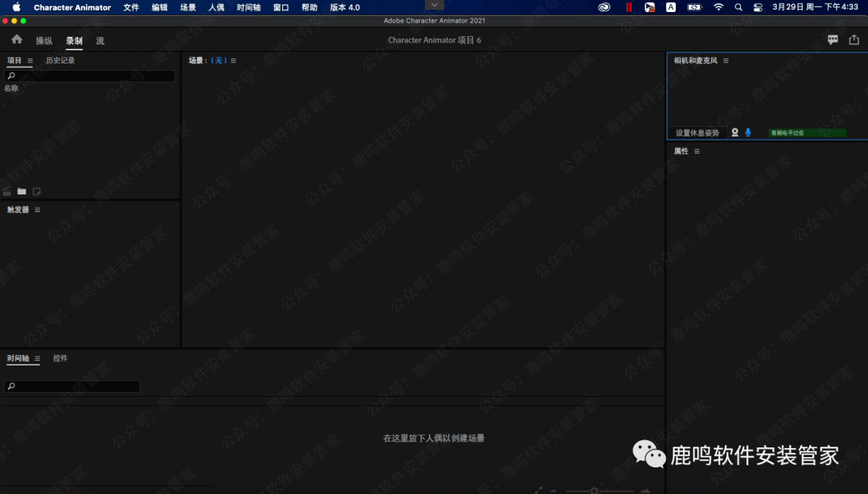Switch to 录制 (Record) mode

point(74,41)
